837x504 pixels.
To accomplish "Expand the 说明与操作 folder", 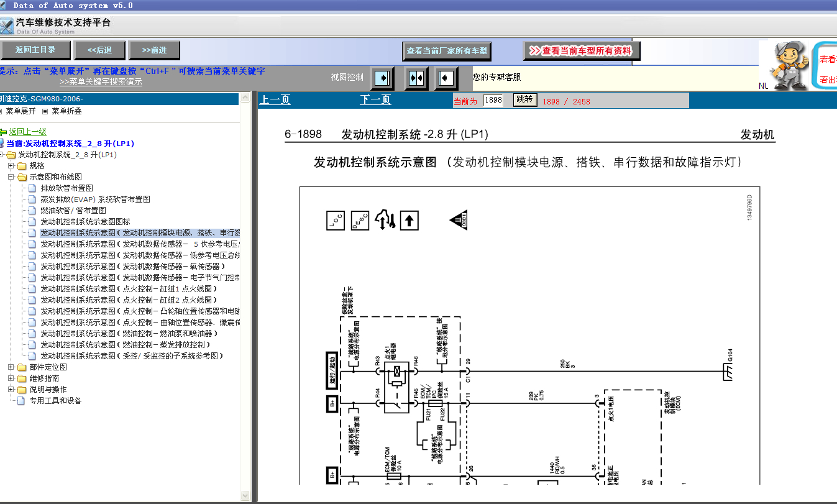I will point(11,390).
